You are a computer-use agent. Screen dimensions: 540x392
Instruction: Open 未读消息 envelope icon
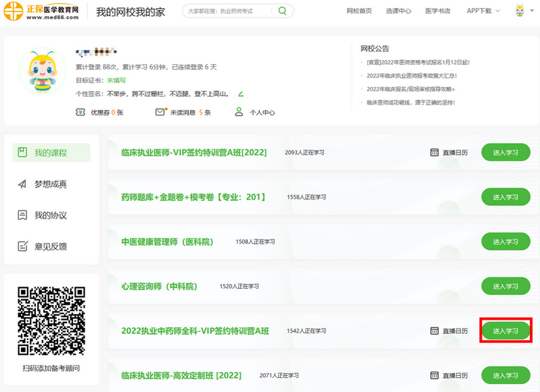click(160, 112)
